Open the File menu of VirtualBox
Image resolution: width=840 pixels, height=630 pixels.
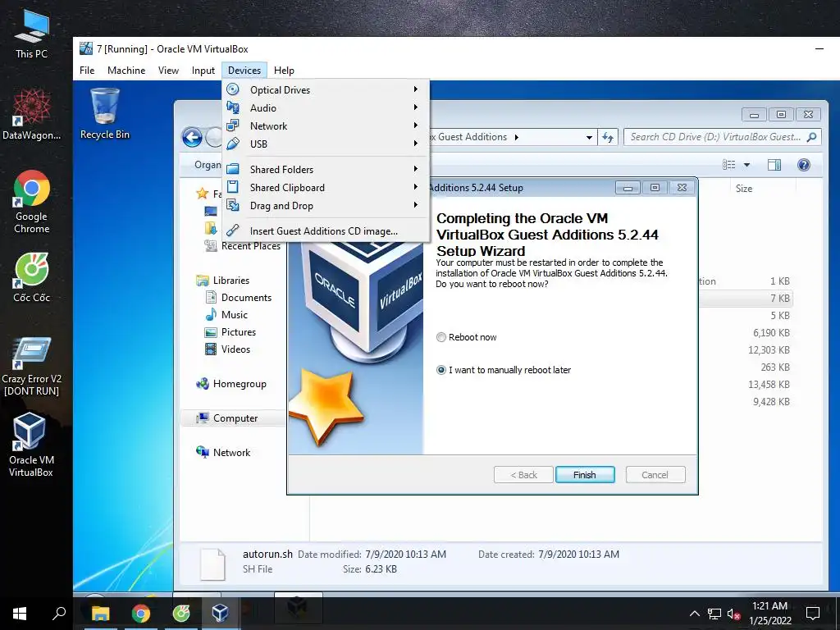[x=87, y=71]
